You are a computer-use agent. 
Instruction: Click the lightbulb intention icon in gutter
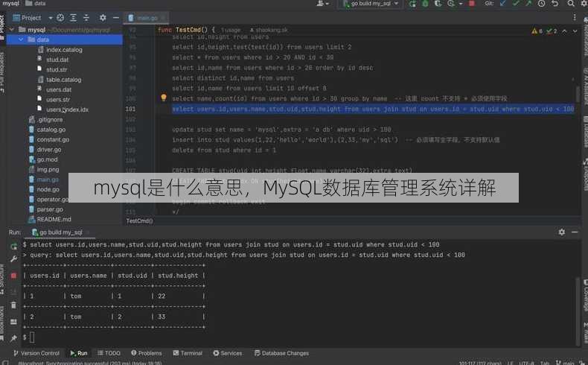164,98
